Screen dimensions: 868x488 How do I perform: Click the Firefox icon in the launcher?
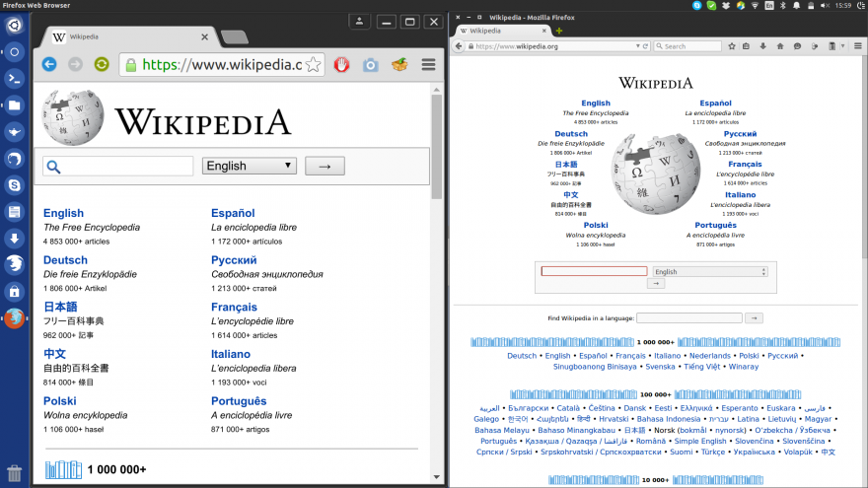[x=15, y=318]
